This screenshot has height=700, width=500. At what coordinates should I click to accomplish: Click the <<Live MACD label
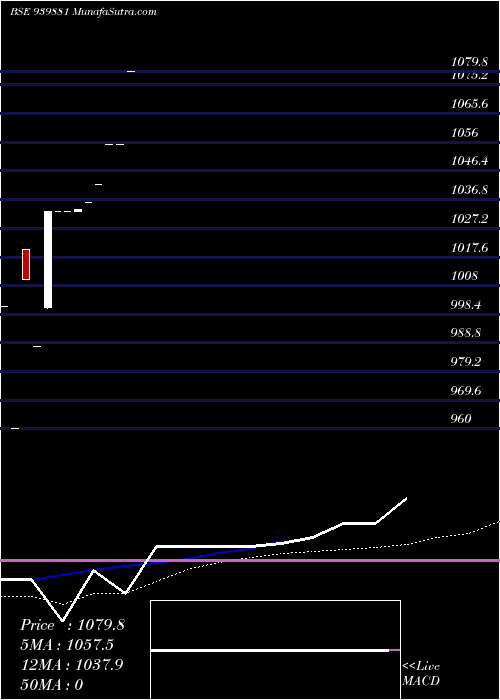pyautogui.click(x=421, y=674)
